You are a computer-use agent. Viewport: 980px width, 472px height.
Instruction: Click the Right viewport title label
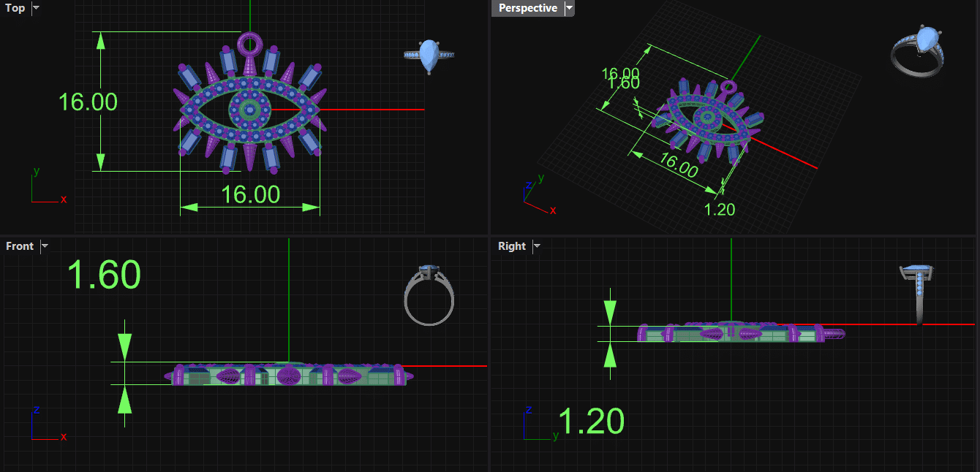[511, 246]
